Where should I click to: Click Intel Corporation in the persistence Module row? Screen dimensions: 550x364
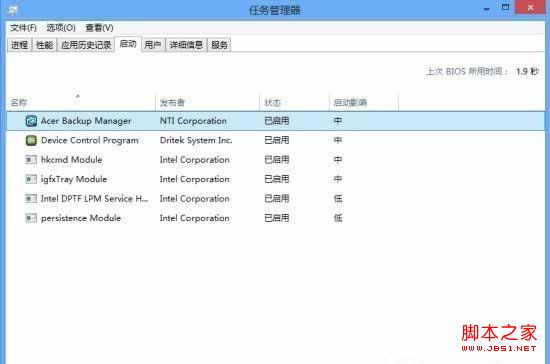[195, 218]
